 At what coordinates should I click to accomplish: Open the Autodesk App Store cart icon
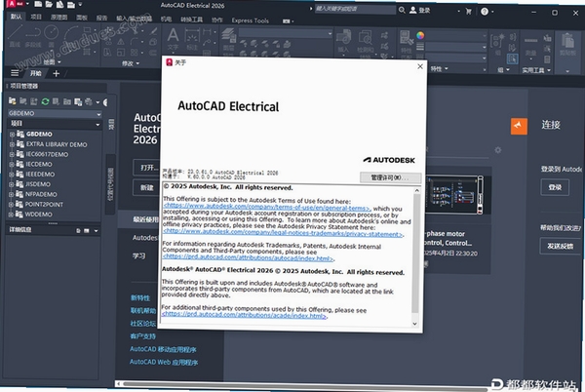tap(469, 12)
